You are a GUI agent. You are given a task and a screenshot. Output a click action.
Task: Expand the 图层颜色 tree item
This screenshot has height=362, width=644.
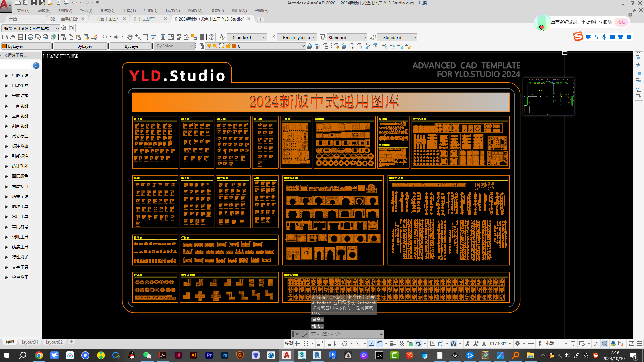click(x=6, y=176)
